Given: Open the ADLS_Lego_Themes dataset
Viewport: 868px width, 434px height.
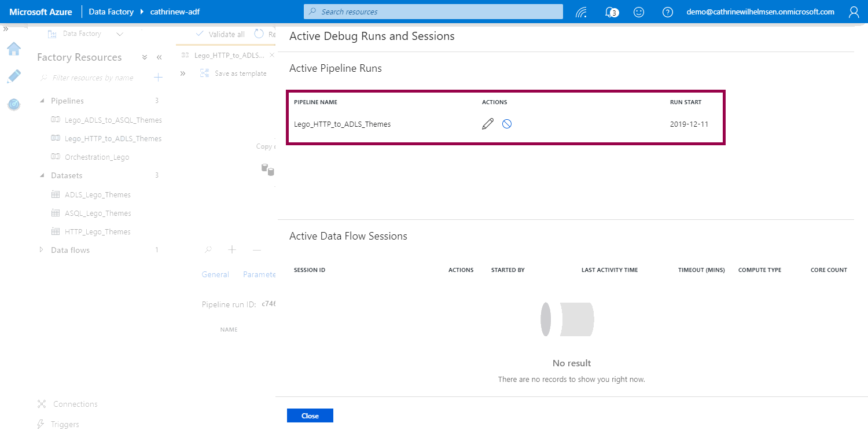Looking at the screenshot, I should 97,195.
